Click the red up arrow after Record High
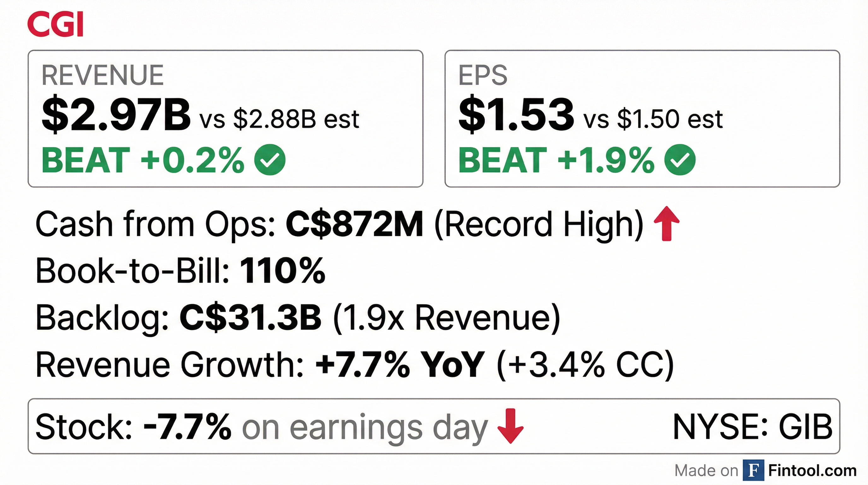Image resolution: width=868 pixels, height=485 pixels. click(666, 224)
